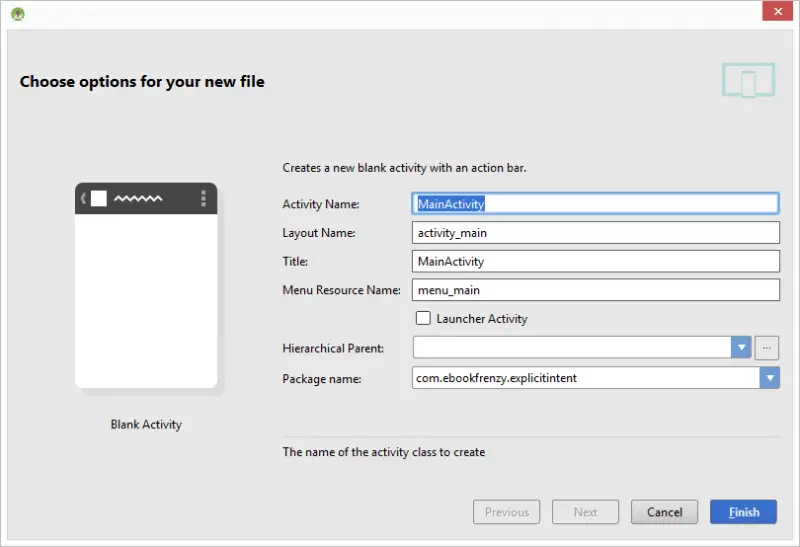The height and width of the screenshot is (547, 800).
Task: Click the Android Studio icon in title bar
Action: coord(17,13)
